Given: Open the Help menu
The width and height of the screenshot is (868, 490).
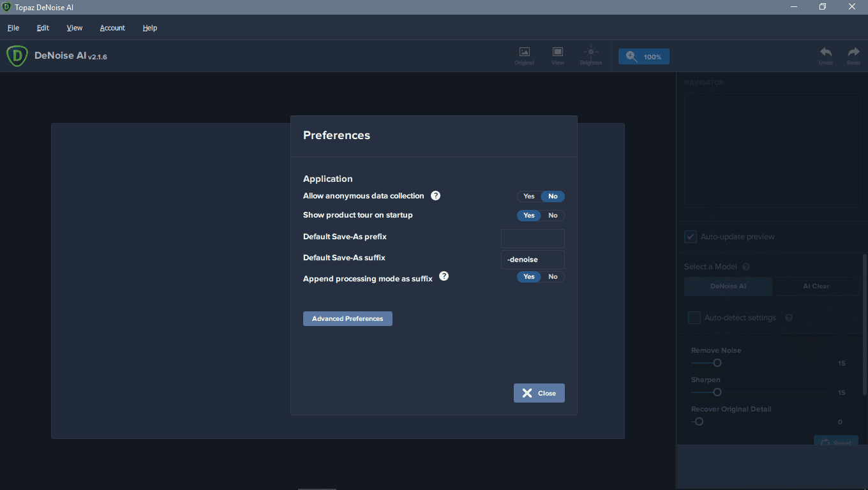Looking at the screenshot, I should (150, 28).
